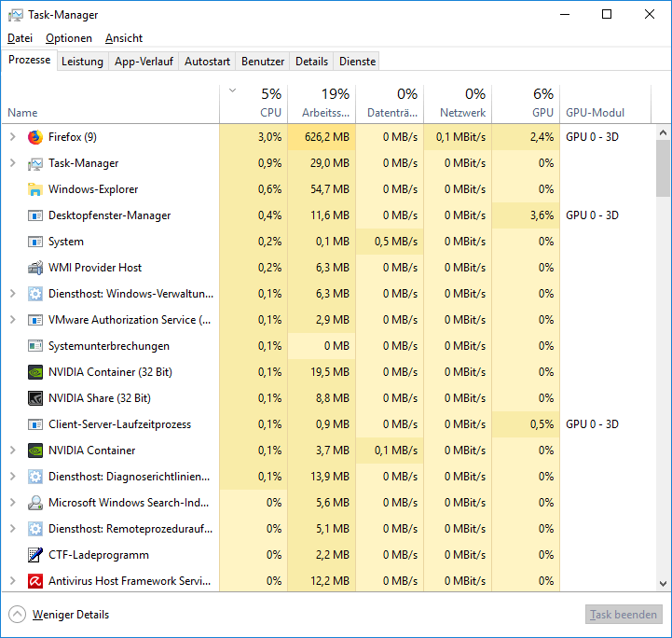
Task: Click the System process icon
Action: coord(35,242)
